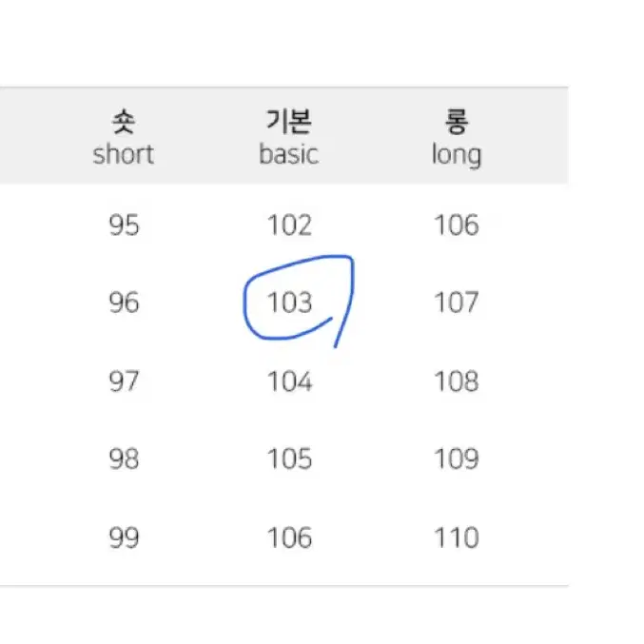Select long length value 106 in first row
Screen dimensions: 644x644
457,225
